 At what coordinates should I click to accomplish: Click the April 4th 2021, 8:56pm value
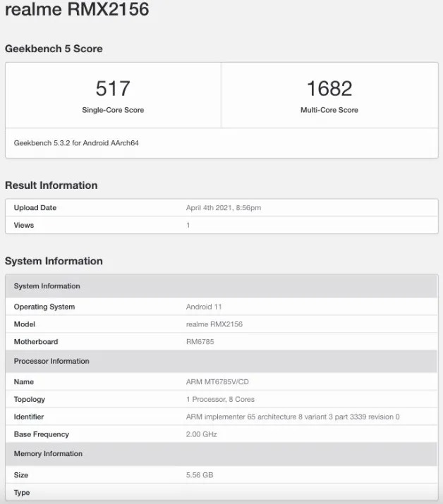coord(224,208)
